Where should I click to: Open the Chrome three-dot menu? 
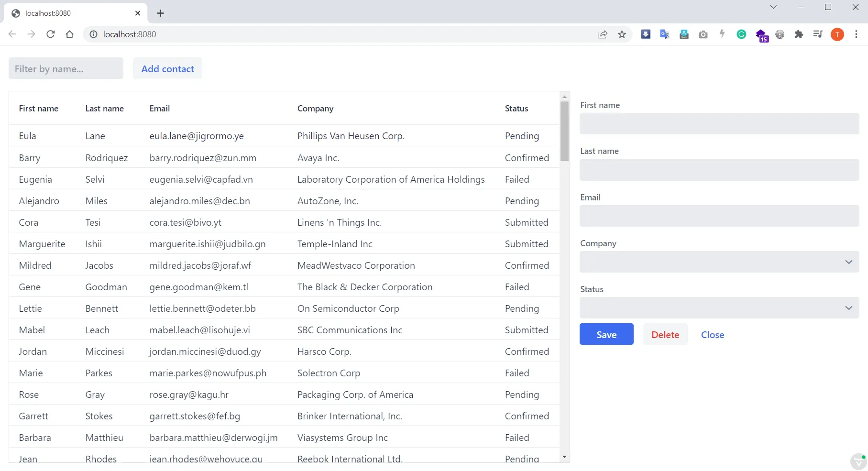coord(857,34)
